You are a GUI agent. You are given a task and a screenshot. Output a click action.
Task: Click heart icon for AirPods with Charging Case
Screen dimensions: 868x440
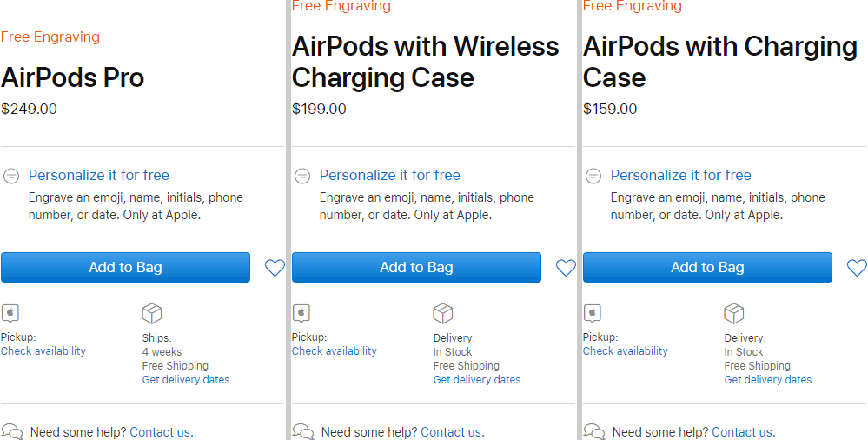click(857, 268)
